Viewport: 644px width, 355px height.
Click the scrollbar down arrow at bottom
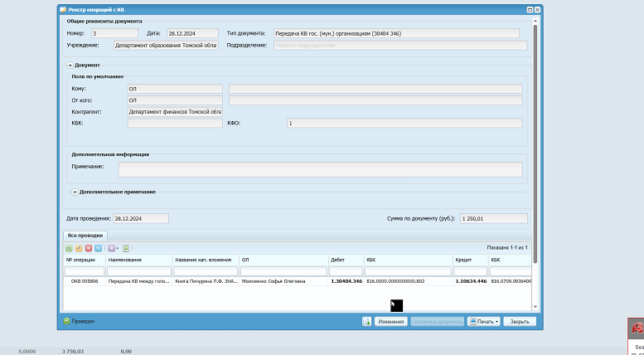click(535, 307)
